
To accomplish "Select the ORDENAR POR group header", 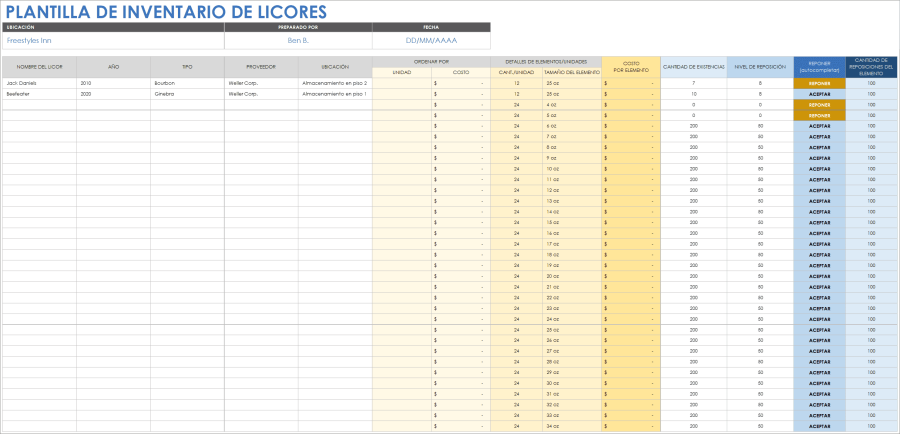I will (x=431, y=62).
